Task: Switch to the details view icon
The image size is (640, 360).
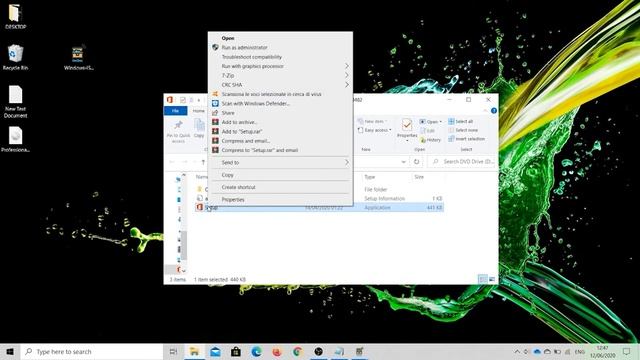Action: click(483, 279)
